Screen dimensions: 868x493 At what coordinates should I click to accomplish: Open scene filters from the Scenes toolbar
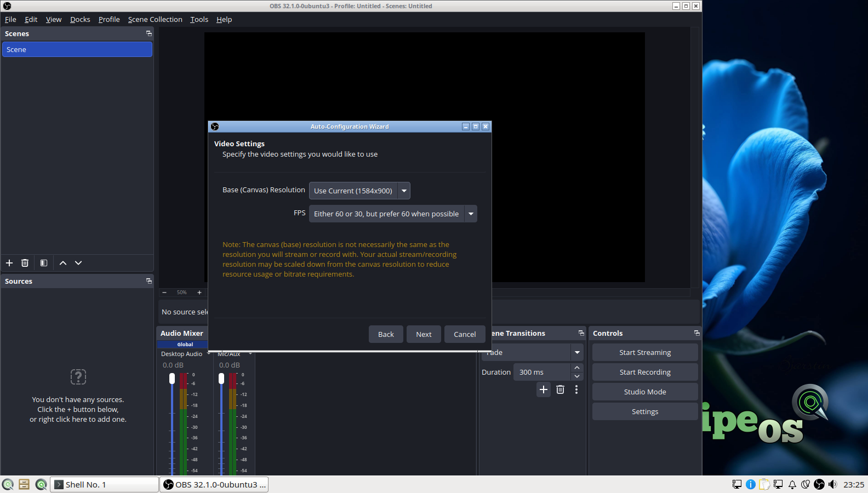click(44, 263)
